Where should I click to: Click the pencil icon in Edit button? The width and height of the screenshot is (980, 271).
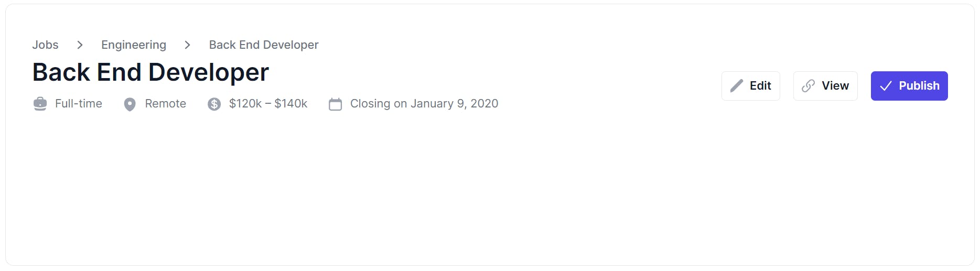pyautogui.click(x=737, y=86)
